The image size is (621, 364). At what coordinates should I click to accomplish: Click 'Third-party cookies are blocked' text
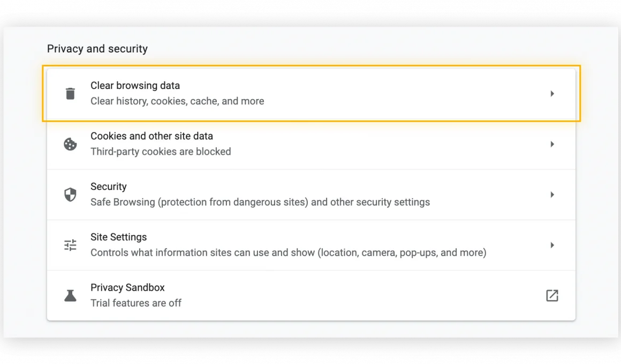(x=161, y=151)
